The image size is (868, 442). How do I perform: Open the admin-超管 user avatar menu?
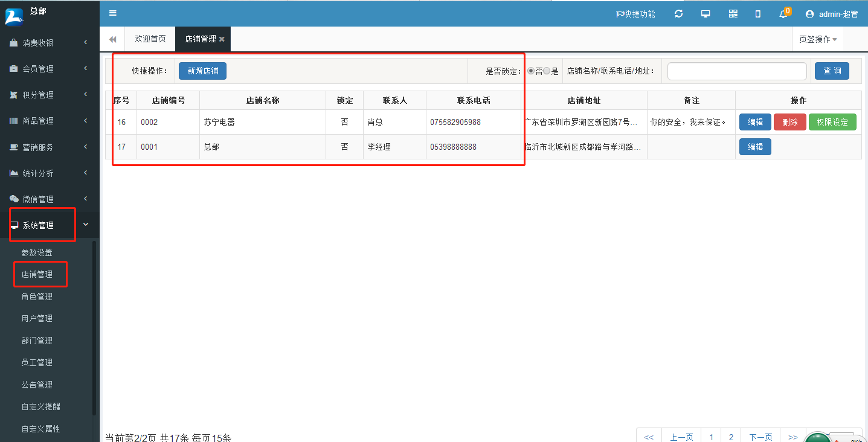(x=832, y=13)
